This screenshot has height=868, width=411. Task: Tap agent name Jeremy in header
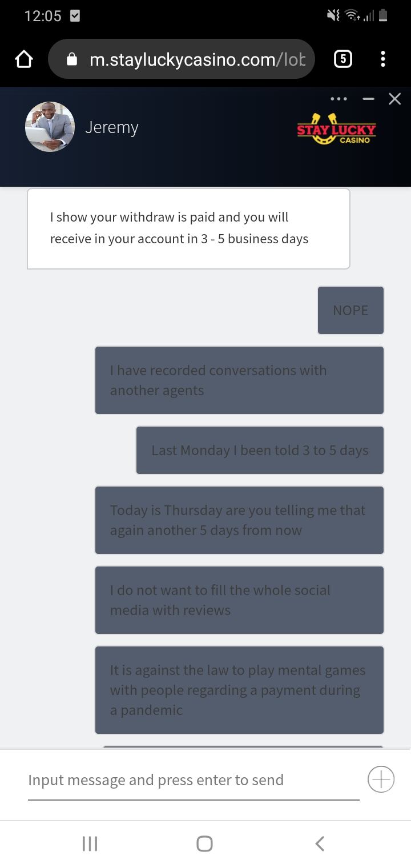[x=112, y=127]
